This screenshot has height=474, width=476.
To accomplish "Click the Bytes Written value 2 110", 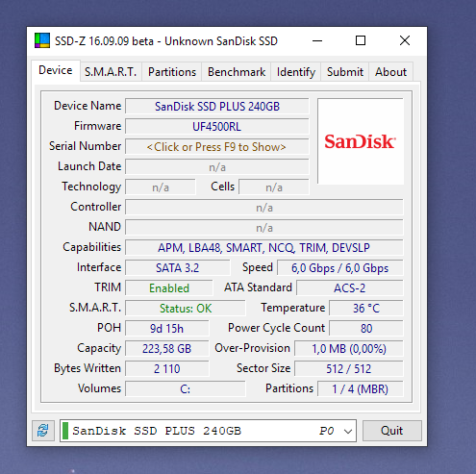I will click(167, 369).
